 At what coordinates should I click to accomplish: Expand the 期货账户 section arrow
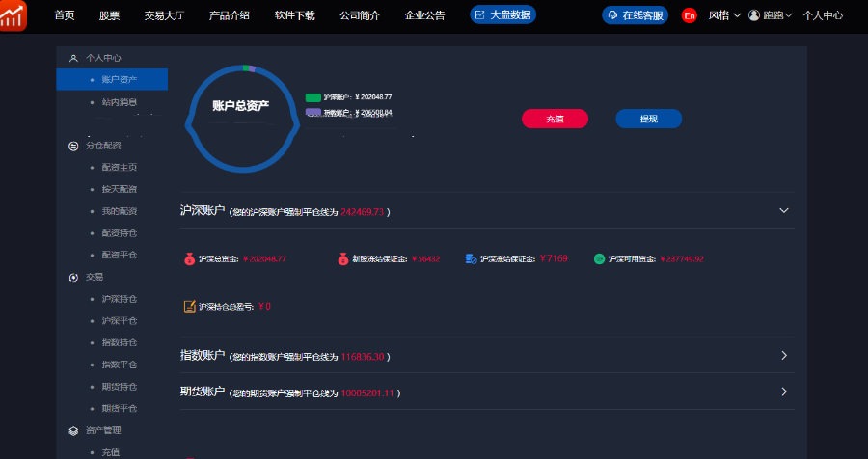[783, 391]
